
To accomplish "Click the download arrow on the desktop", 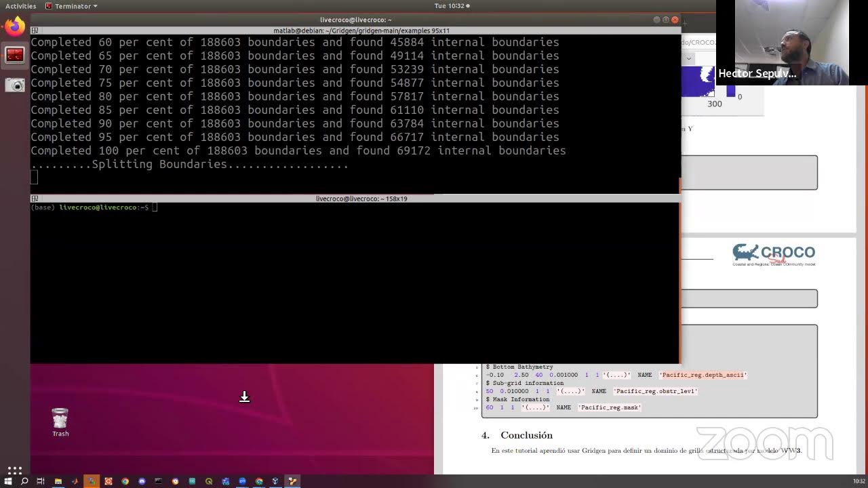I will point(244,396).
